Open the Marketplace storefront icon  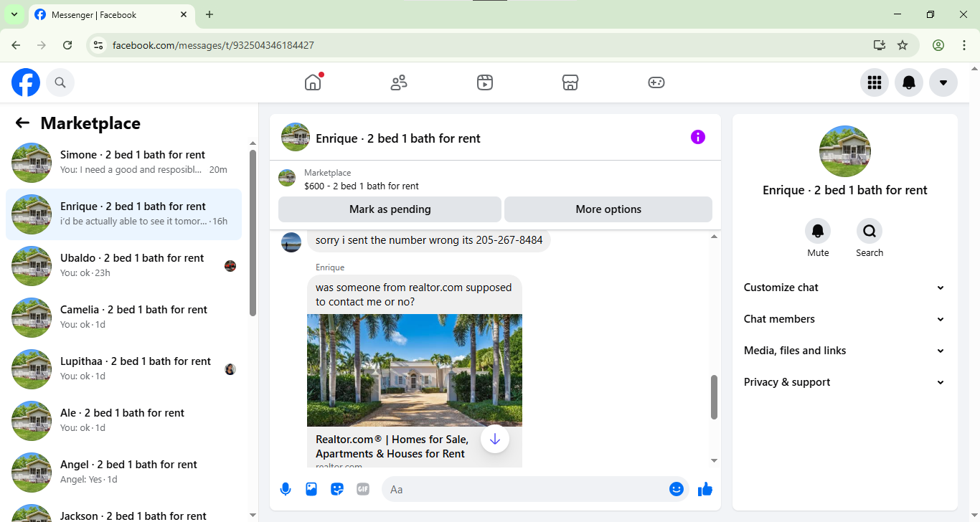570,82
